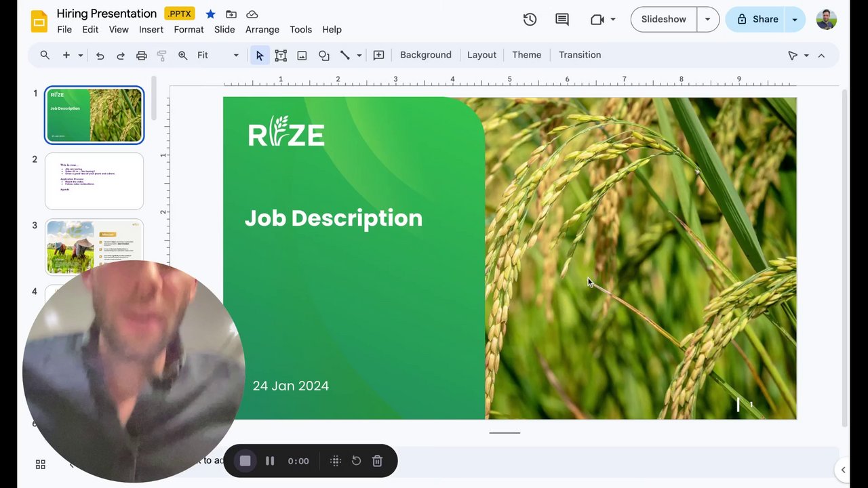
Task: Pause the screen recording
Action: click(270, 461)
